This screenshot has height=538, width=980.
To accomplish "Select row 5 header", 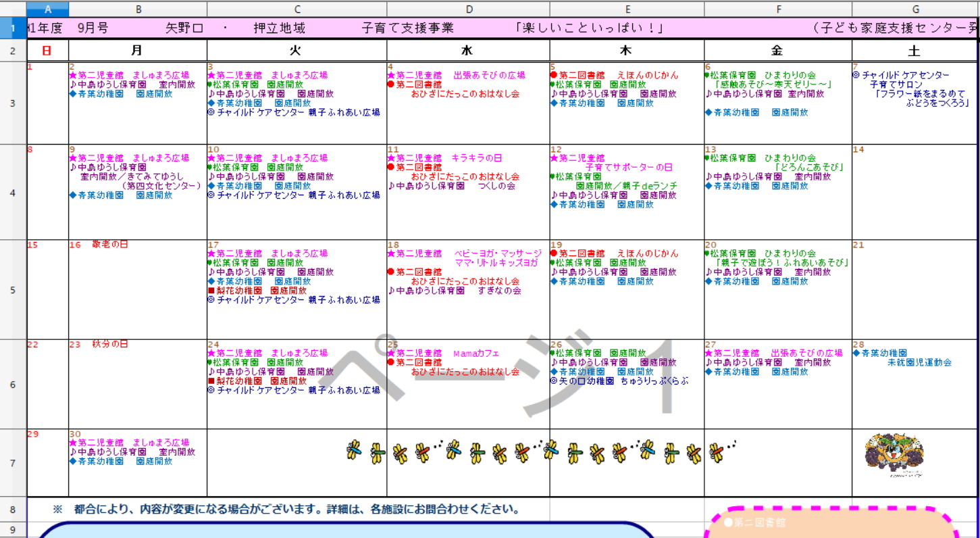I will click(x=13, y=289).
